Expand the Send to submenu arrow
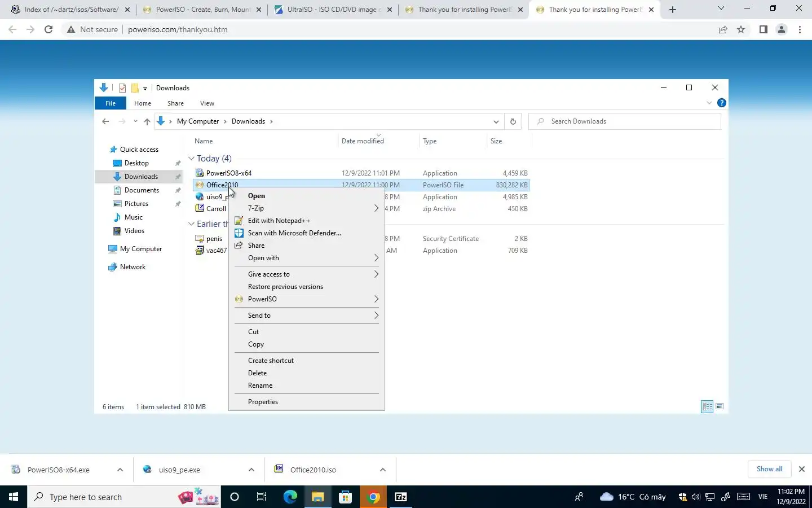Image resolution: width=812 pixels, height=508 pixels. (376, 316)
